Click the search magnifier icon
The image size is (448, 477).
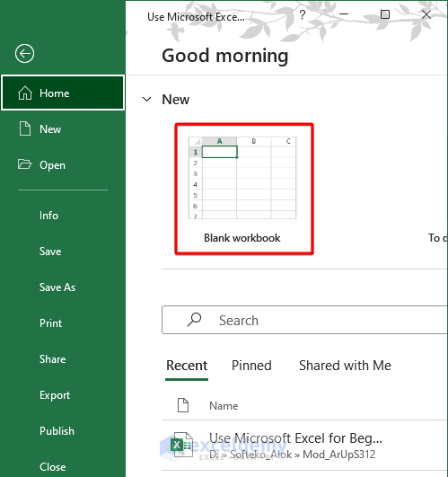coord(194,320)
